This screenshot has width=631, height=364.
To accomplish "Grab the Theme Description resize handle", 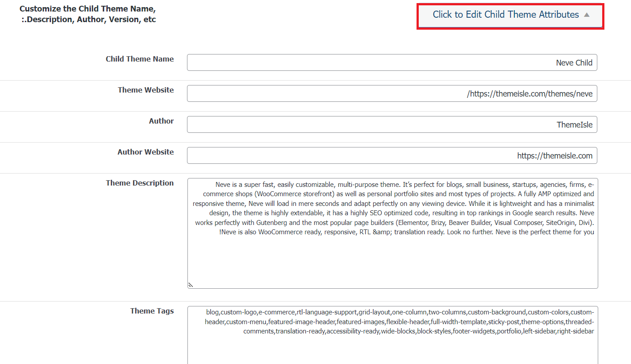I will [191, 285].
